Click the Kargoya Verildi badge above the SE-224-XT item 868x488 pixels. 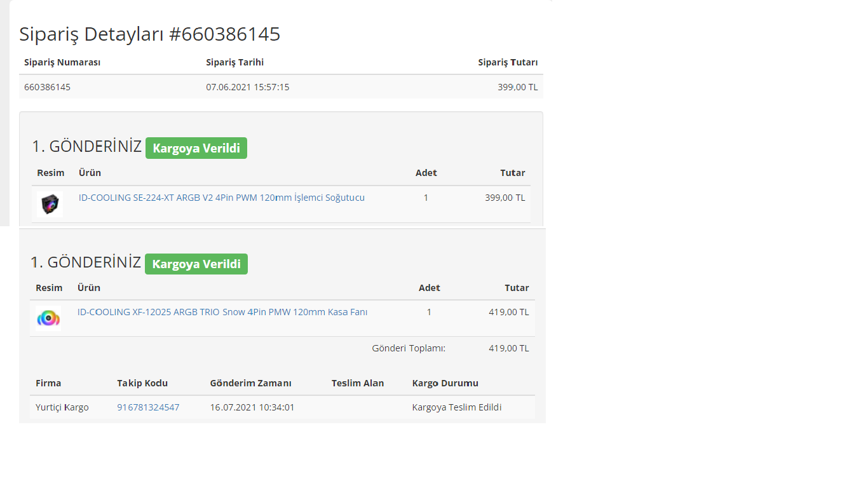(x=196, y=148)
